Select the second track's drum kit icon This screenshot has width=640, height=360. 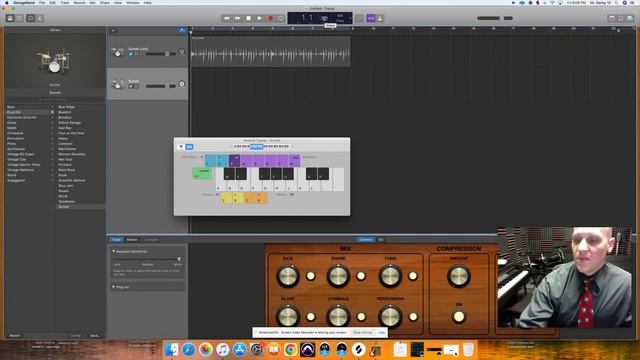coord(118,84)
